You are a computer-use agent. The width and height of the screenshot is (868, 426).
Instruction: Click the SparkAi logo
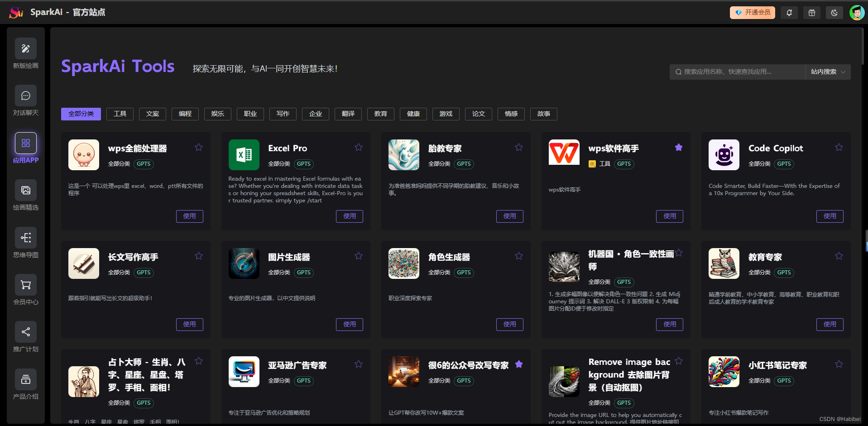point(16,13)
